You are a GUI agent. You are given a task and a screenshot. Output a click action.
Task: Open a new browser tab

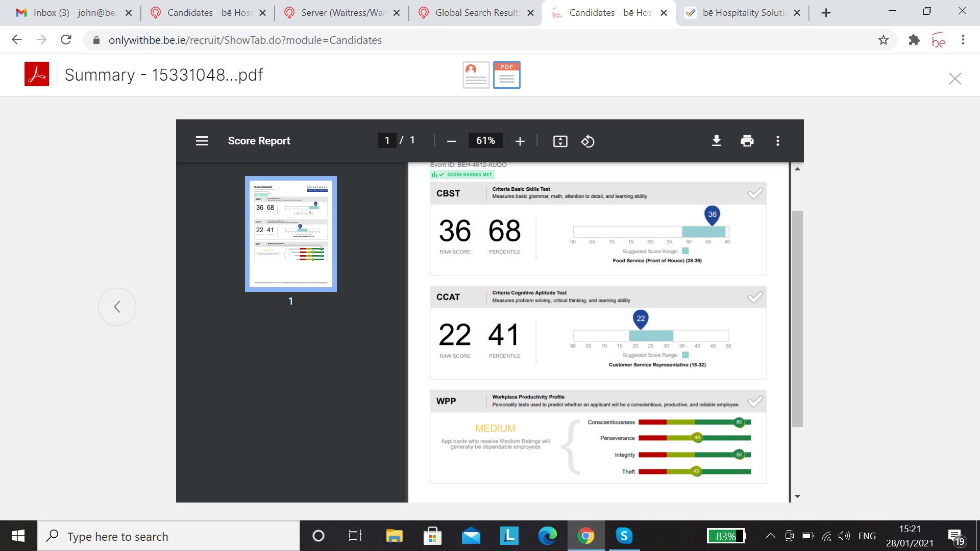826,13
